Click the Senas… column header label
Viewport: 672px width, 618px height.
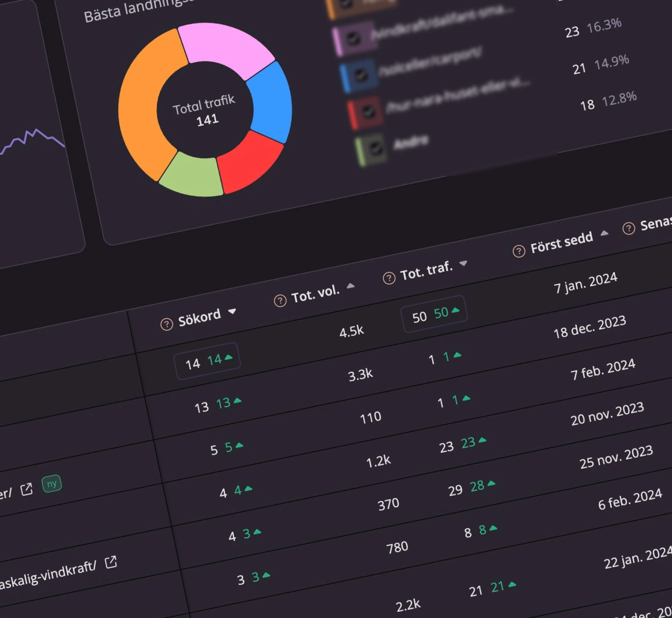click(x=656, y=223)
